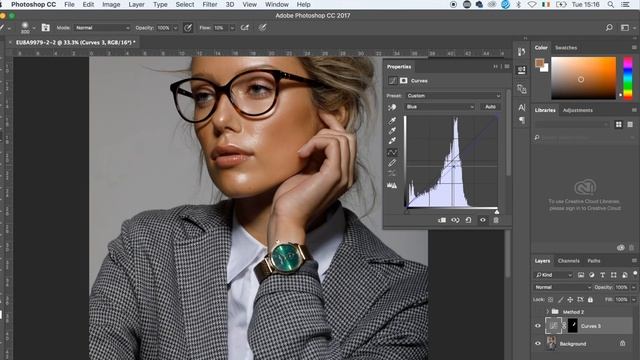This screenshot has width=640, height=360.
Task: Filter layers by adjustment layers
Action: click(x=591, y=275)
